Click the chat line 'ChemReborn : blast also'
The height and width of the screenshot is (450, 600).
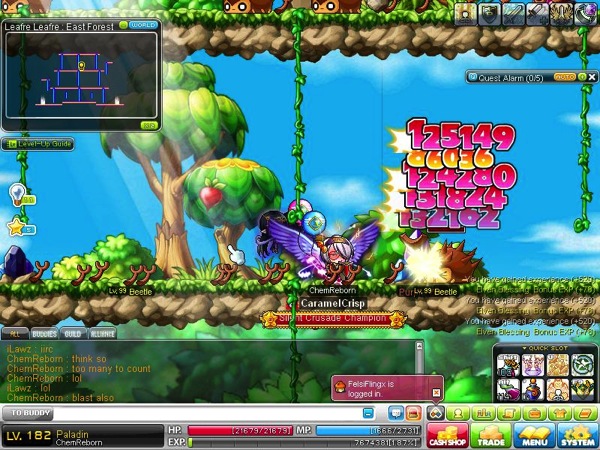pos(60,398)
